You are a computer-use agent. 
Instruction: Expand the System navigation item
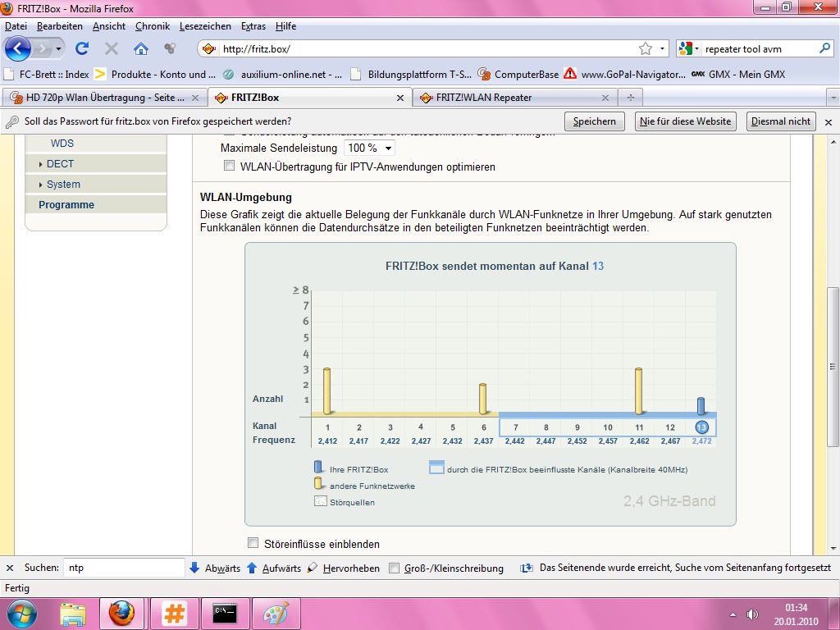(x=63, y=185)
